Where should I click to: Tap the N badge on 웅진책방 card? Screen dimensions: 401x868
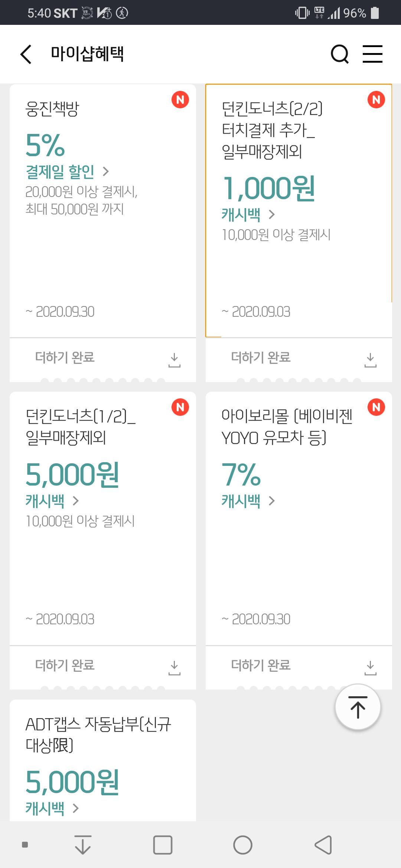pyautogui.click(x=180, y=100)
